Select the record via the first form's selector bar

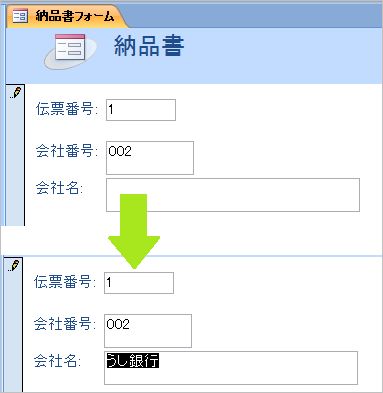pyautogui.click(x=15, y=155)
